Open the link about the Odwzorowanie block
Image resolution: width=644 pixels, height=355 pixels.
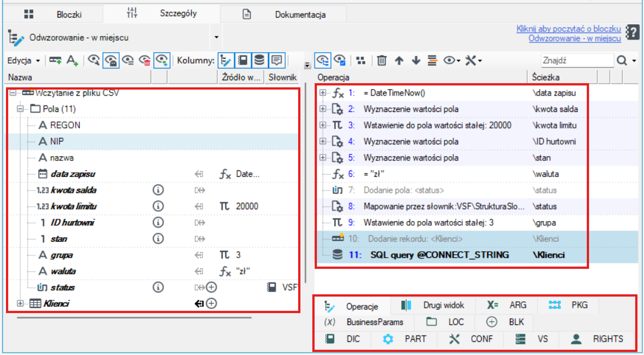tap(569, 34)
